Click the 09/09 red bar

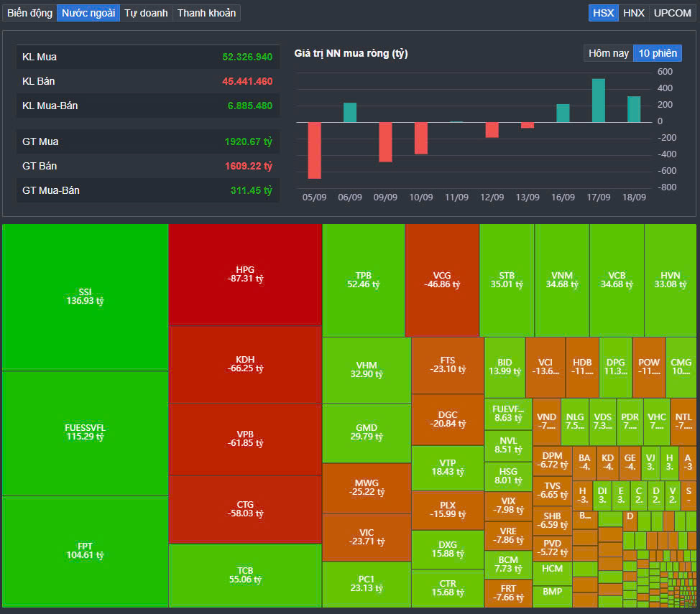(x=385, y=142)
